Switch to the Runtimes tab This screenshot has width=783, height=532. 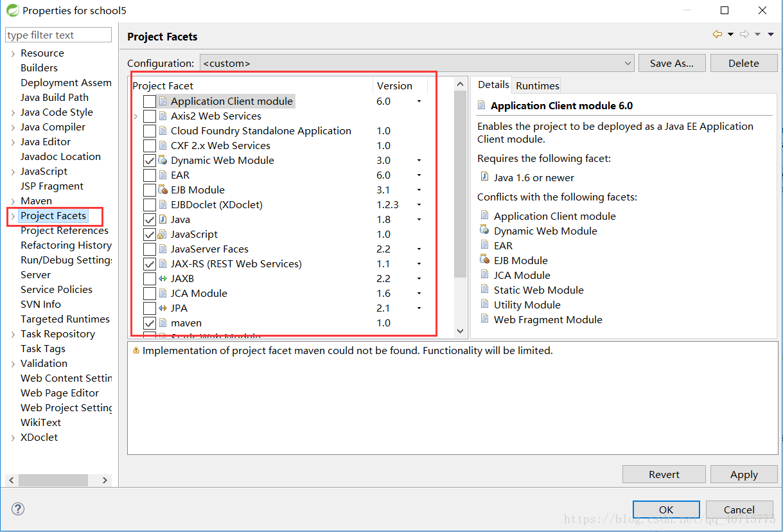pos(537,85)
